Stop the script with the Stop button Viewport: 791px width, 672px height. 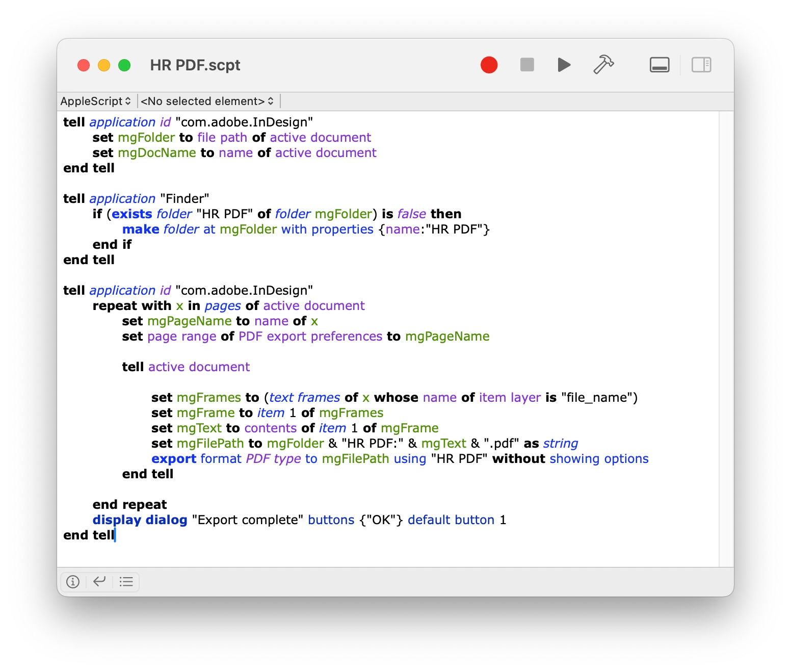tap(527, 65)
